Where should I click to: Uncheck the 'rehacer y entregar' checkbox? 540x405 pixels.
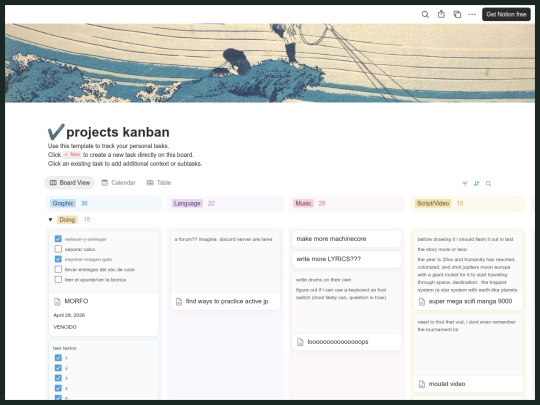coord(58,239)
